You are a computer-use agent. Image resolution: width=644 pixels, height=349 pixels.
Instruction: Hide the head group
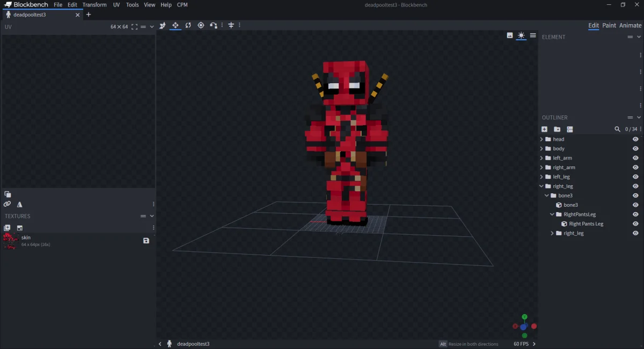click(635, 139)
